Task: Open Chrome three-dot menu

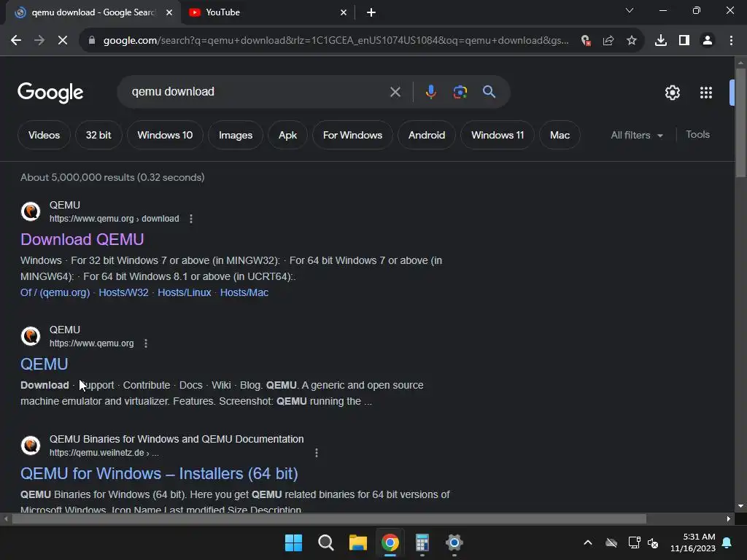Action: pyautogui.click(x=731, y=41)
